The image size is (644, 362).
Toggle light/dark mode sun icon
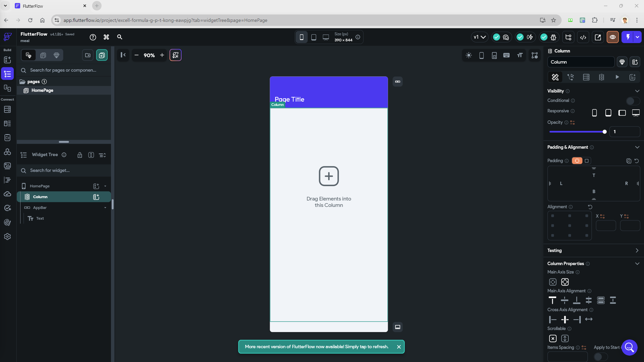pyautogui.click(x=469, y=55)
